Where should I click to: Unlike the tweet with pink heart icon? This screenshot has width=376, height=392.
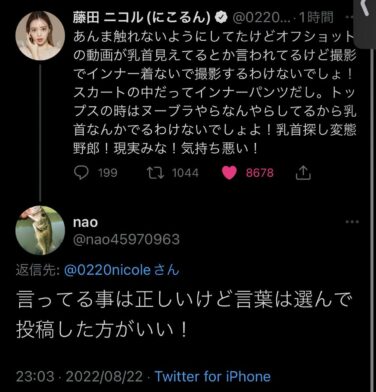coord(229,173)
